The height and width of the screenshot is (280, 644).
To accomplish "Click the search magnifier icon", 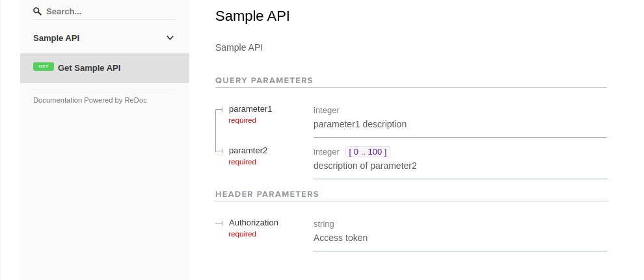I will click(x=37, y=11).
